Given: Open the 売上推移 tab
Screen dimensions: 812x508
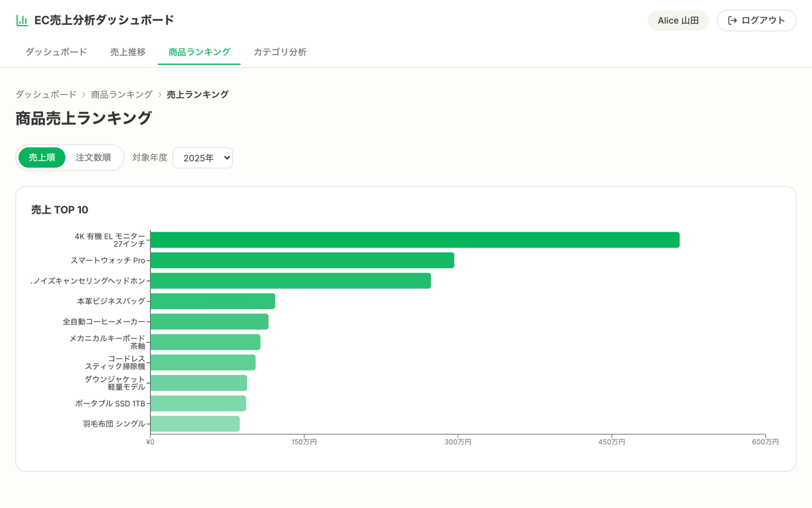Looking at the screenshot, I should [x=128, y=52].
